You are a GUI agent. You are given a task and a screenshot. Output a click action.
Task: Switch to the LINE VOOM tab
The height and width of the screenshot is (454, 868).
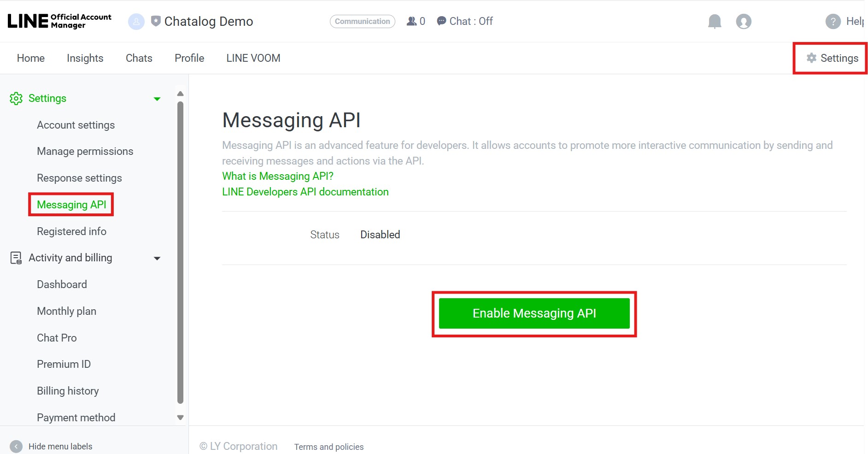click(253, 58)
